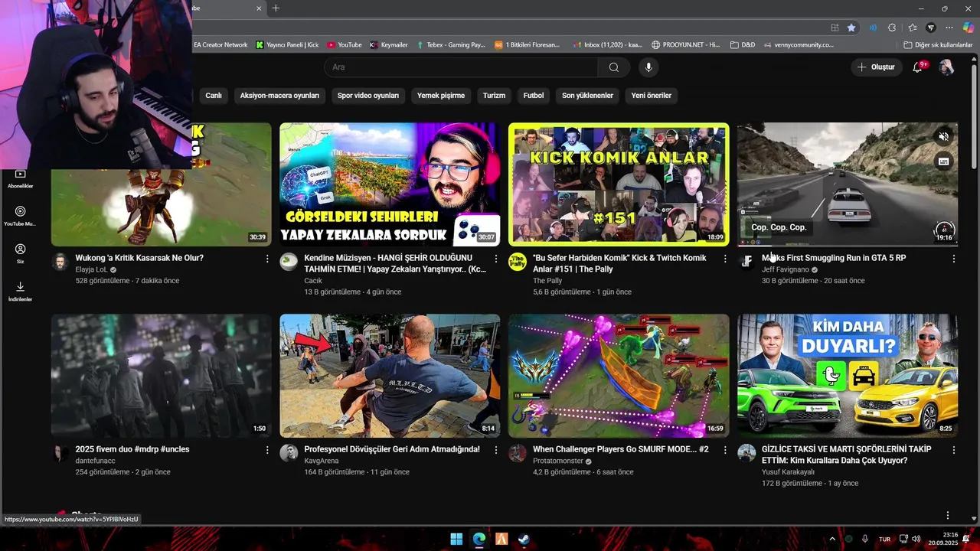
Task: Open browser extensions puzzle icon
Action: coord(892,28)
